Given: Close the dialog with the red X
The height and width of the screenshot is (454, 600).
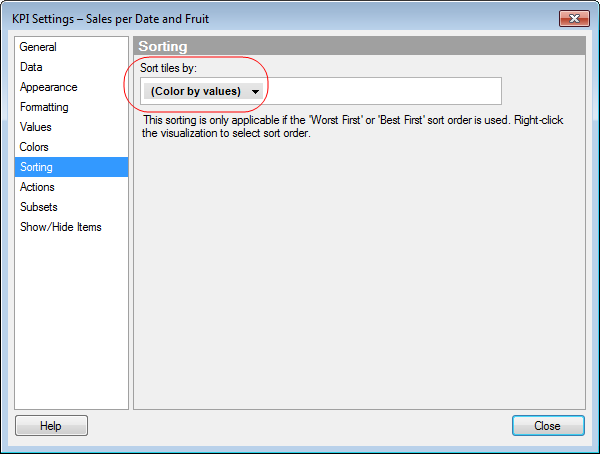Looking at the screenshot, I should pyautogui.click(x=574, y=18).
